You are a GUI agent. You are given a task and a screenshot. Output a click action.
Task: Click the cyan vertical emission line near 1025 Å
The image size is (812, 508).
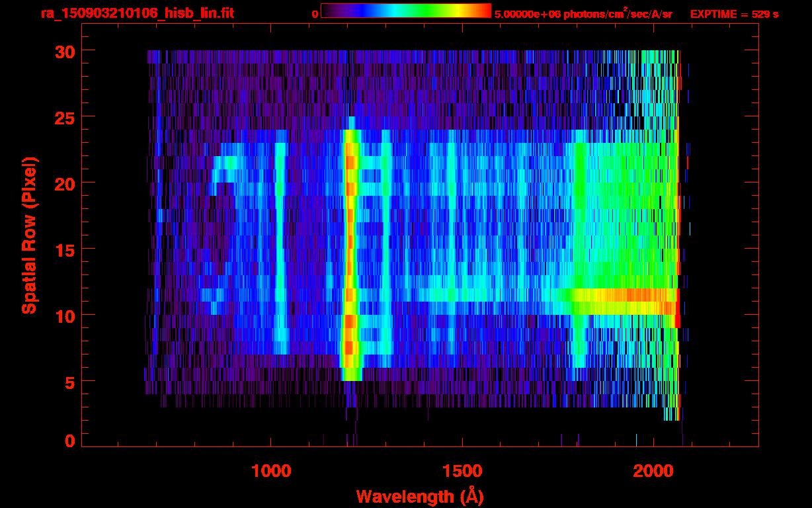(280, 251)
